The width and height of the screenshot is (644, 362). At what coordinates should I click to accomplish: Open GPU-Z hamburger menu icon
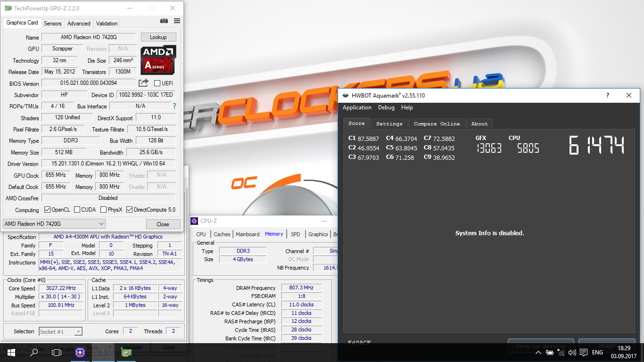click(x=177, y=21)
